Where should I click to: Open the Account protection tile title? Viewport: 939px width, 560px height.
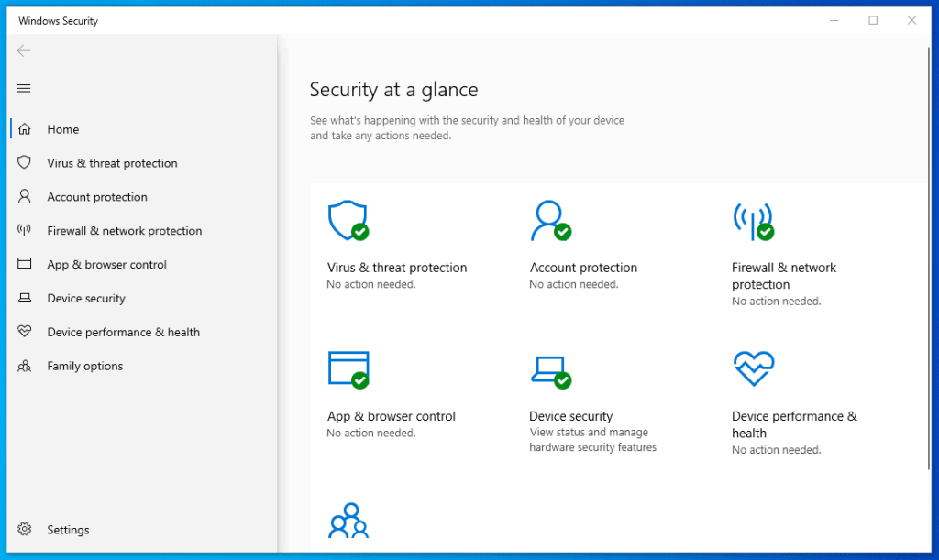[583, 268]
